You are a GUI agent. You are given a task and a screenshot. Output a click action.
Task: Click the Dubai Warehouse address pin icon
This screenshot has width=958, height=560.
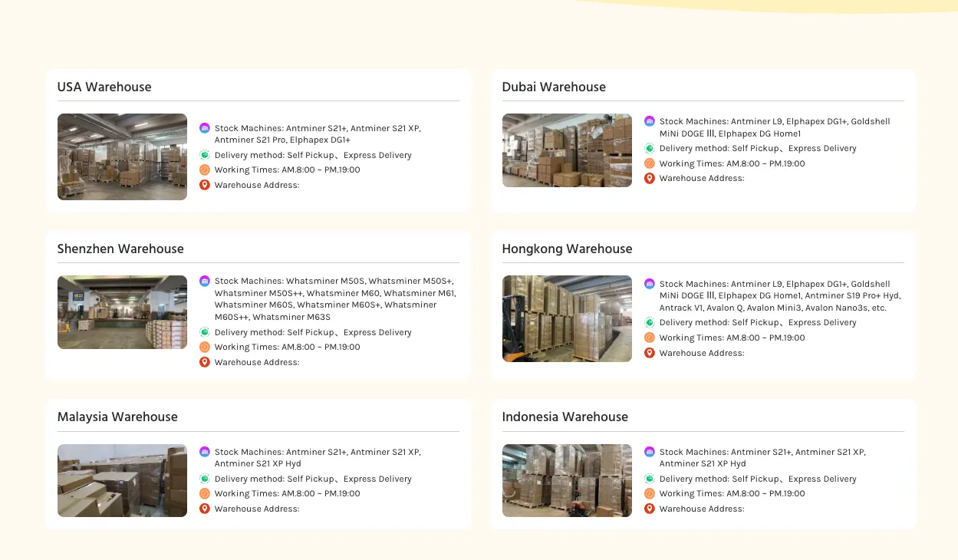(650, 178)
